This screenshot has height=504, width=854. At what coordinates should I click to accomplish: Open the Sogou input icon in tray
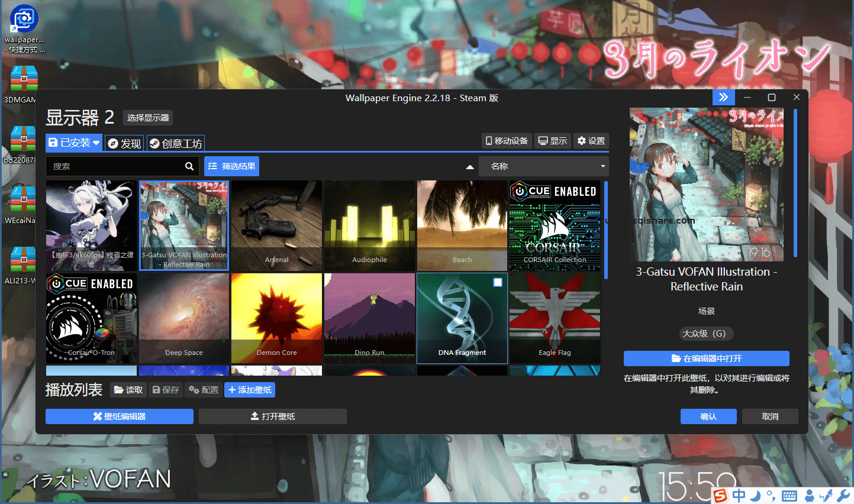tap(721, 496)
